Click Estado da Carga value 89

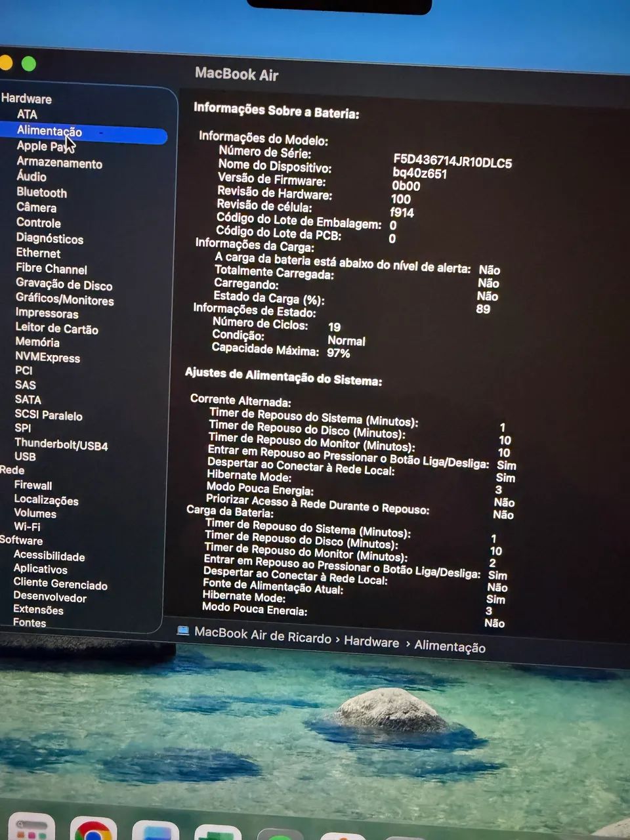pyautogui.click(x=483, y=308)
